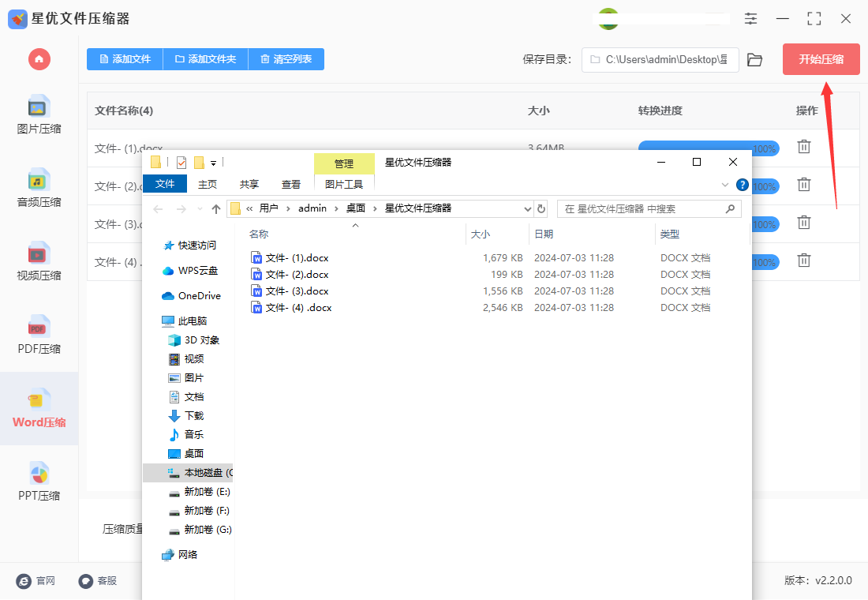Go back in Explorer navigation
868x600 pixels.
point(159,209)
